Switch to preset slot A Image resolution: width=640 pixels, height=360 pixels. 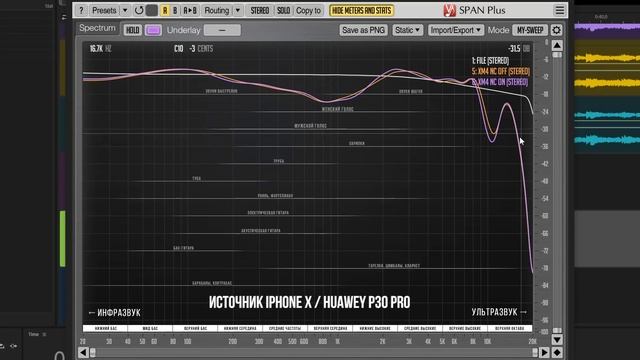pos(165,10)
